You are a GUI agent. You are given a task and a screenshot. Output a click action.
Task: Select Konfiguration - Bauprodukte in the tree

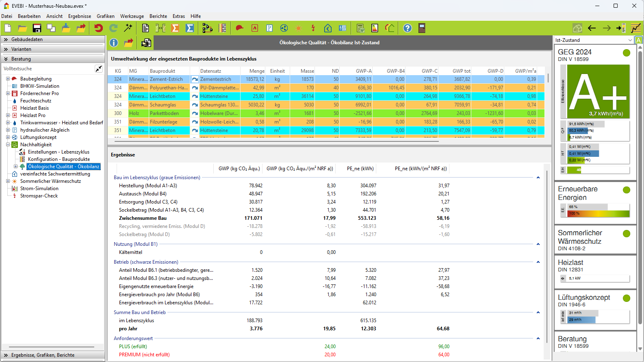click(x=59, y=159)
